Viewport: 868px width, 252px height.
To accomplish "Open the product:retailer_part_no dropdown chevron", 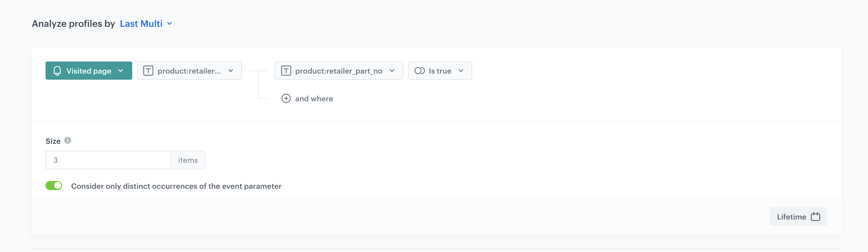I will tap(392, 71).
